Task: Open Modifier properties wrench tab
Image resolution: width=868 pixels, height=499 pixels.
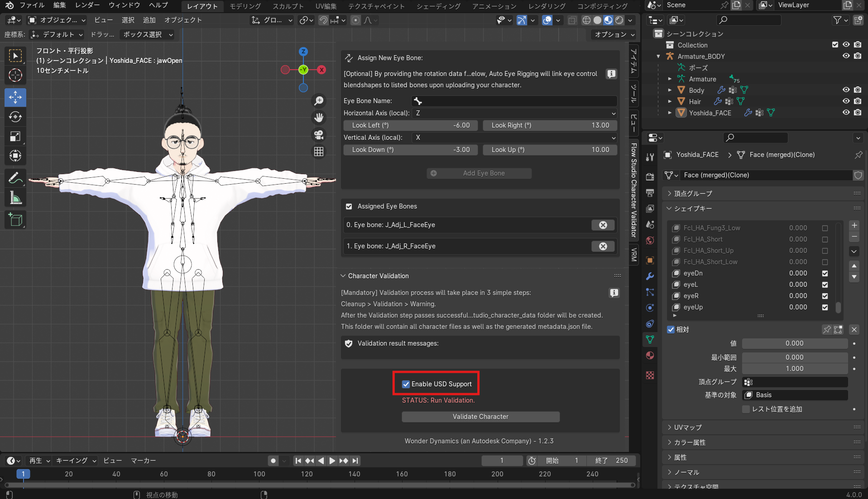Action: (650, 276)
